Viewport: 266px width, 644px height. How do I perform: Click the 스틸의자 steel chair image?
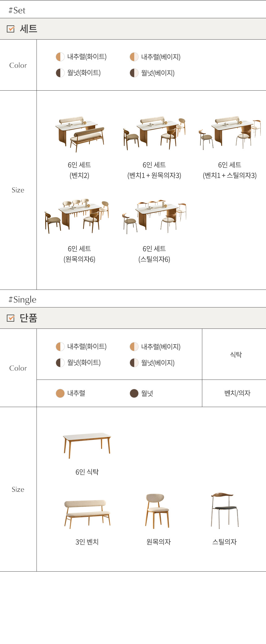225,510
